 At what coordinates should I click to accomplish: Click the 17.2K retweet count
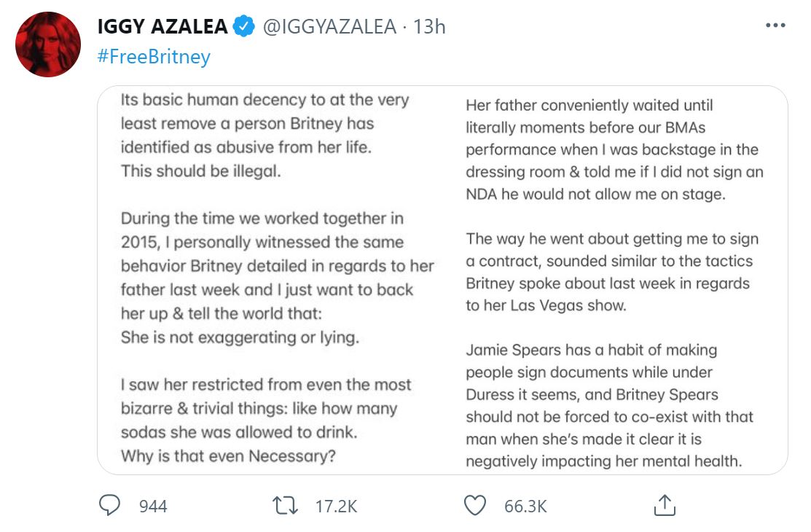336,506
